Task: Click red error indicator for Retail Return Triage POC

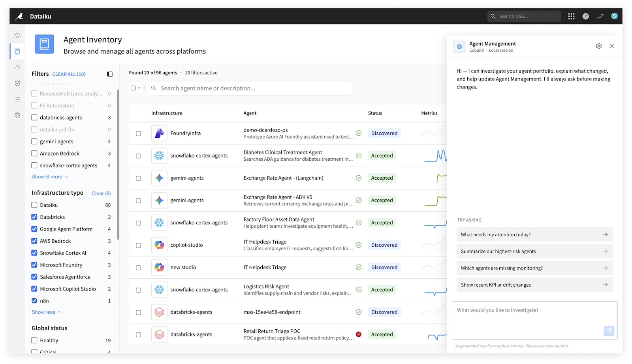Action: point(359,334)
